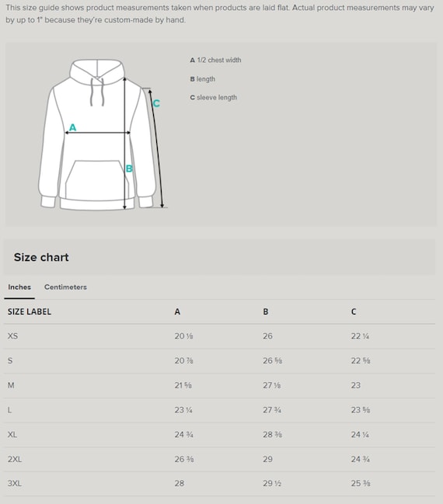Click the Size chart heading
The image size is (443, 504).
[x=41, y=257]
